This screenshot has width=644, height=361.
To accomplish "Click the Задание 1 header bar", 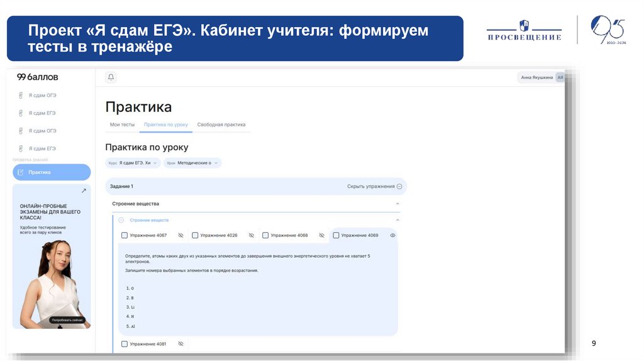I will tap(256, 186).
